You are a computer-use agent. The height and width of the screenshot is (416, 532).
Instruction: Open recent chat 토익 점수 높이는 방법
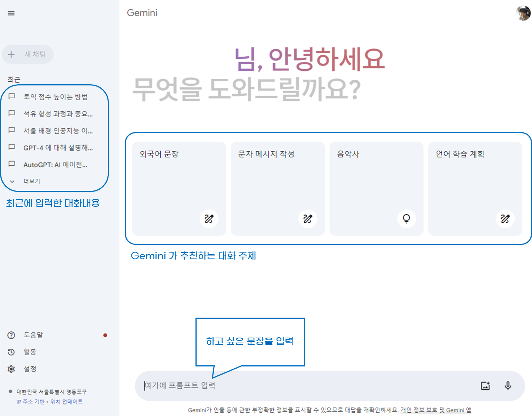pyautogui.click(x=56, y=97)
